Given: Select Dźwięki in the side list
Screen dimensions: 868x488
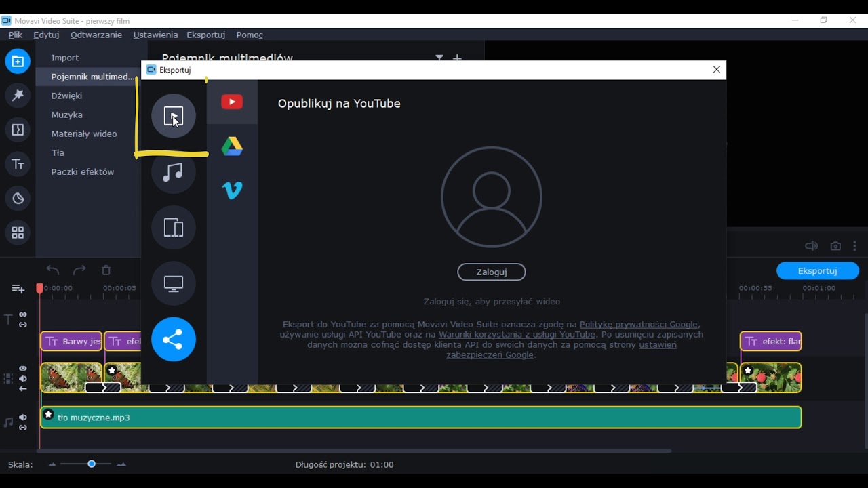Looking at the screenshot, I should 66,96.
